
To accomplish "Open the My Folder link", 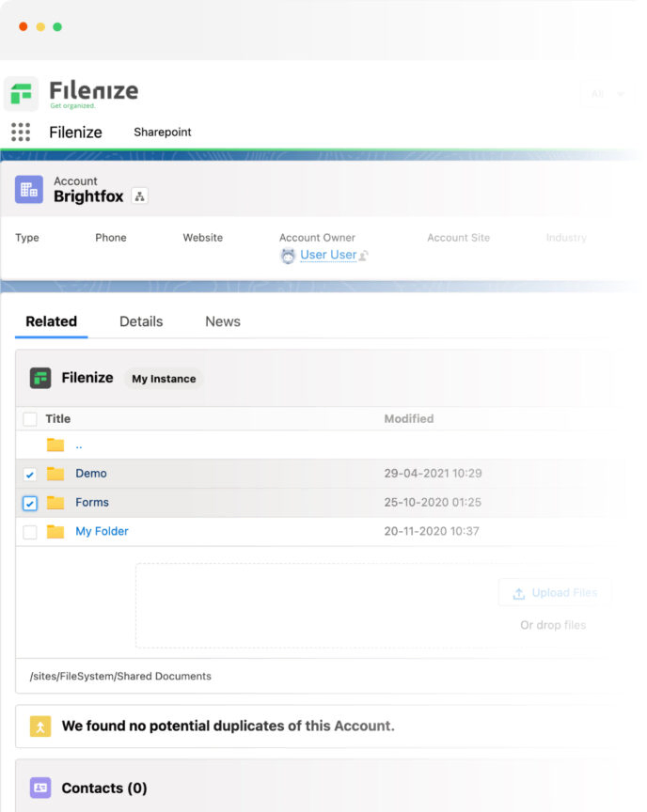I will 102,531.
